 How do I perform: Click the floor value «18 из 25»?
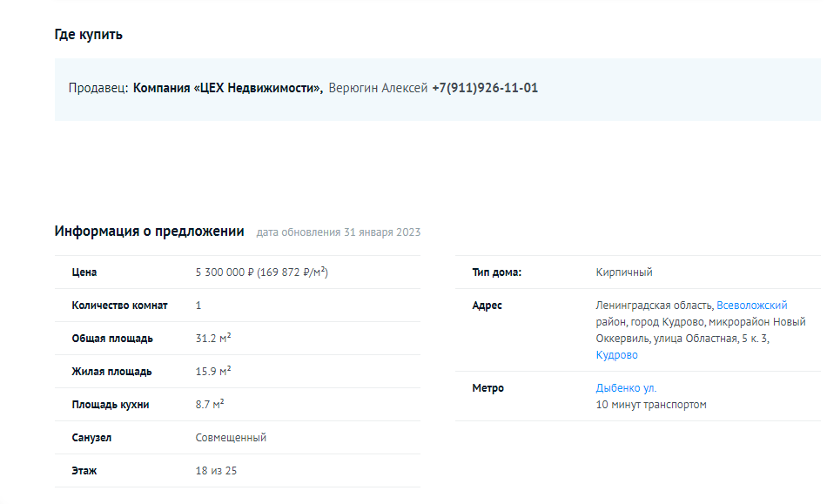pos(216,471)
